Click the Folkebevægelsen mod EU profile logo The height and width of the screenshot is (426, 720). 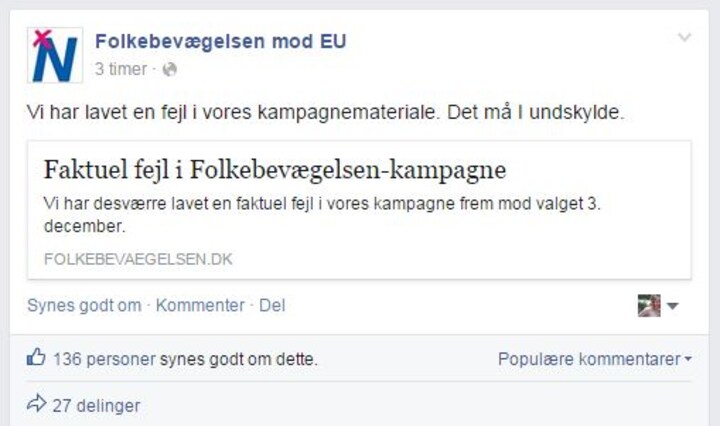pyautogui.click(x=55, y=56)
